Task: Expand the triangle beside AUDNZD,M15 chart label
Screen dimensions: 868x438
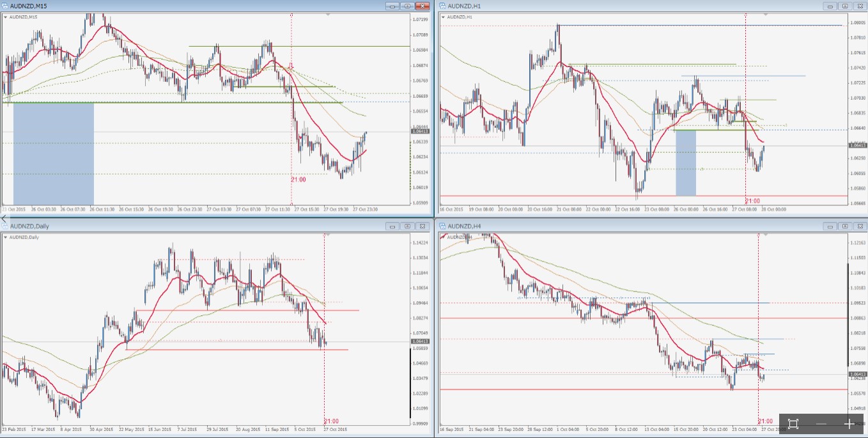Action: (6, 17)
